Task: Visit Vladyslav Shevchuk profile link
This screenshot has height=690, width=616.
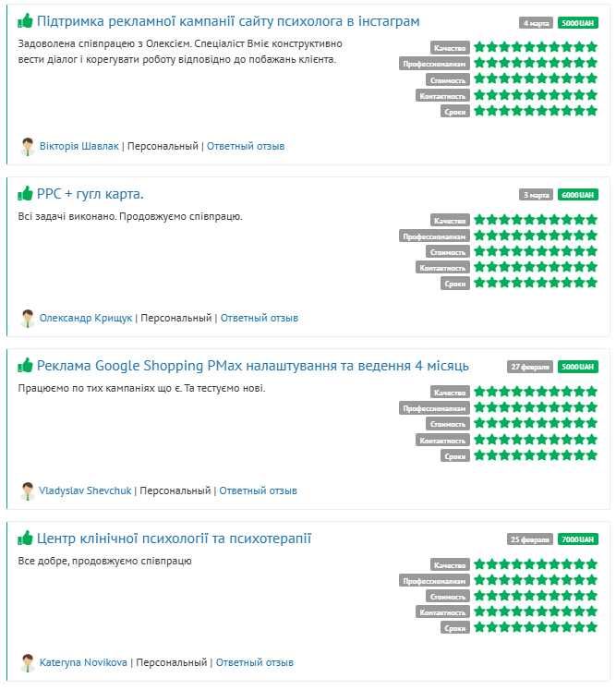Action: point(85,490)
